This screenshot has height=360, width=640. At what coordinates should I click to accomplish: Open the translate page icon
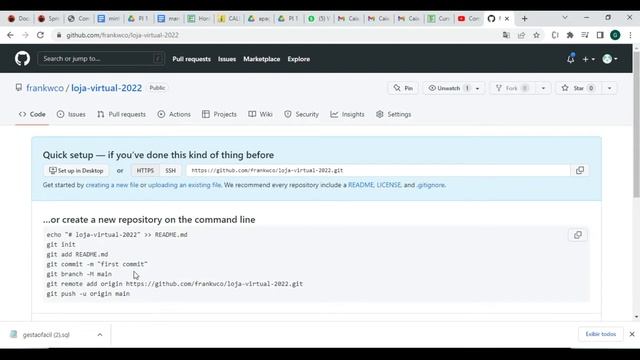[x=506, y=35]
